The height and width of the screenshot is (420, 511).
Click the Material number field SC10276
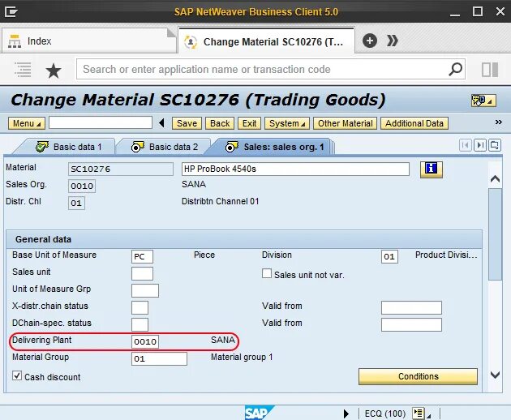121,169
